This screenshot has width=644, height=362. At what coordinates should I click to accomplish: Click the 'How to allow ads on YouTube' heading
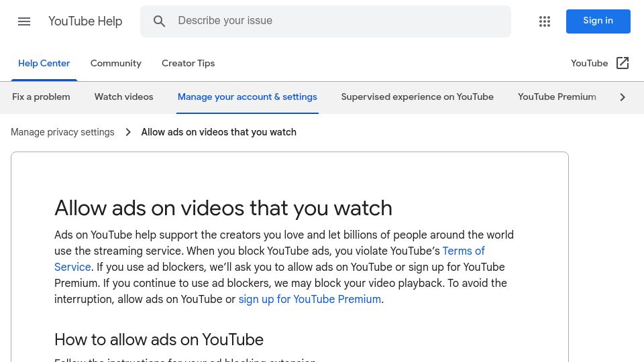[x=159, y=340]
